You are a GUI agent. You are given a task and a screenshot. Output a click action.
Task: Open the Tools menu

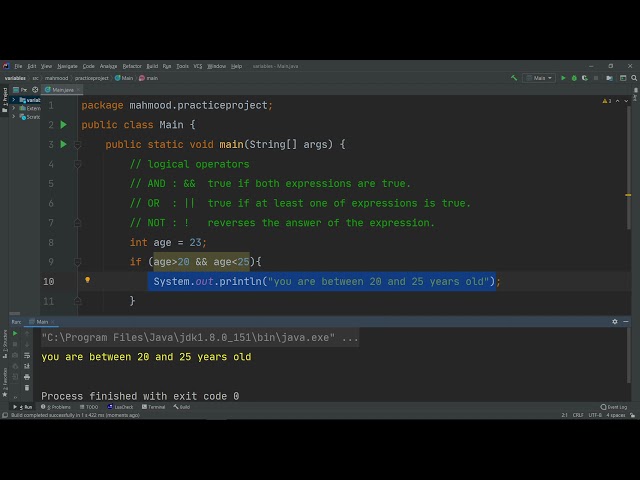tap(182, 66)
